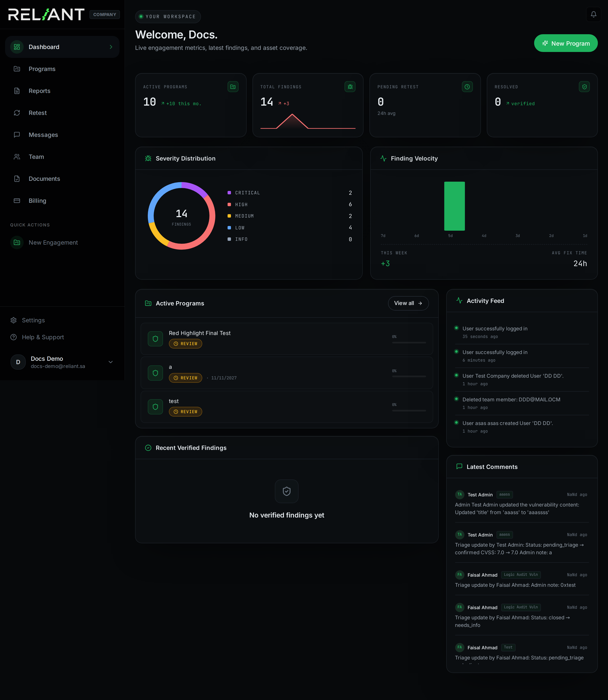The image size is (608, 700).
Task: Click the Billing card icon
Action: pyautogui.click(x=17, y=201)
